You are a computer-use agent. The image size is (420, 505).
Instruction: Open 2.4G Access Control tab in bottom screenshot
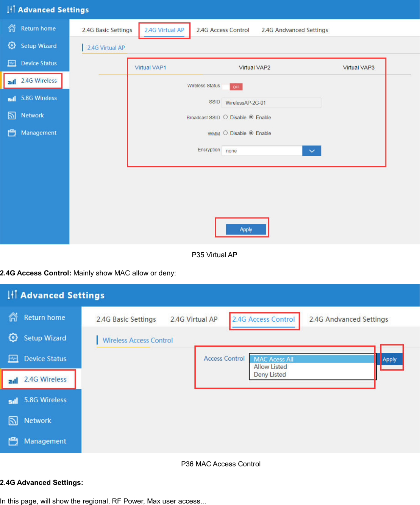pos(264,319)
